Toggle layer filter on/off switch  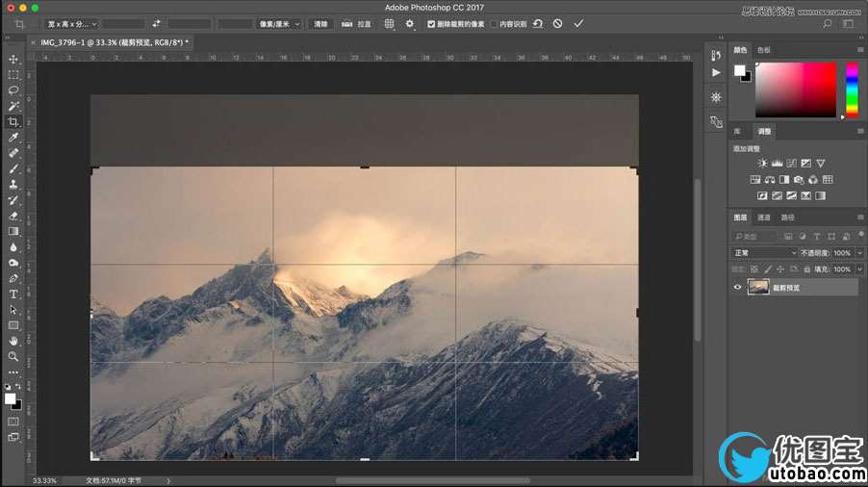pos(861,235)
